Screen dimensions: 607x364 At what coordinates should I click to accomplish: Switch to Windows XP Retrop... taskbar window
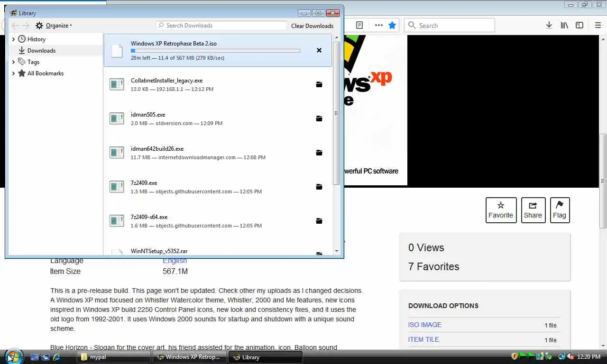[190, 357]
